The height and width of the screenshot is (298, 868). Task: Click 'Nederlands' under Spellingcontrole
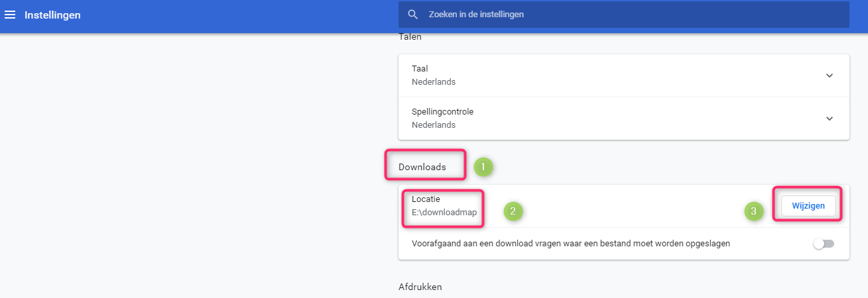coord(434,125)
